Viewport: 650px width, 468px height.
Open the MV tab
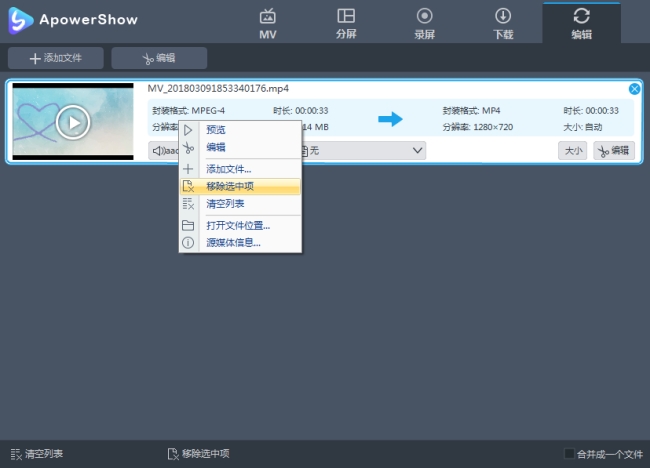click(x=267, y=22)
